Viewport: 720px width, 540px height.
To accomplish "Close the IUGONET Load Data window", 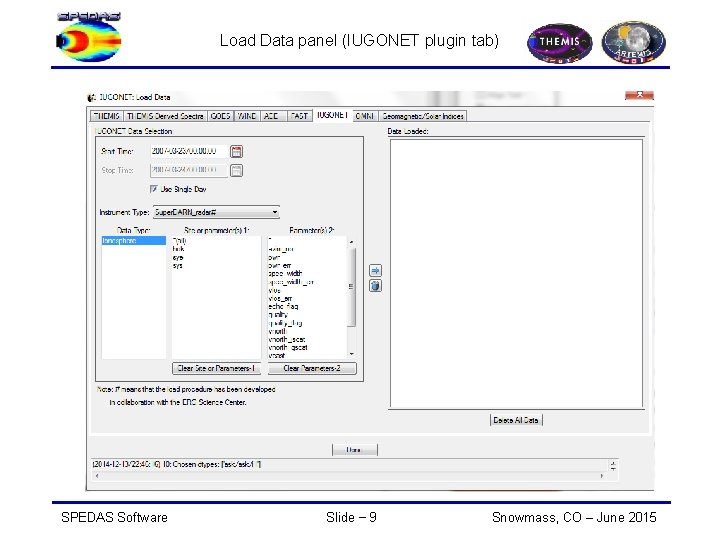I will tap(639, 95).
